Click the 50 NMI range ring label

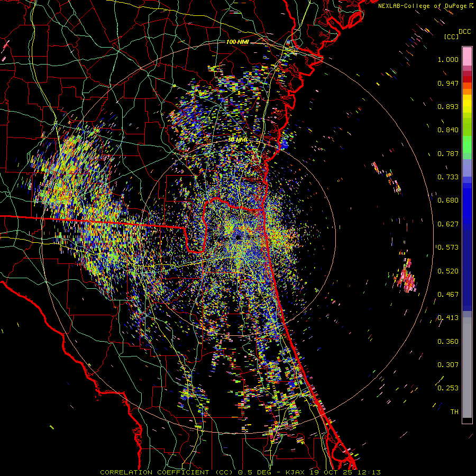pos(237,140)
